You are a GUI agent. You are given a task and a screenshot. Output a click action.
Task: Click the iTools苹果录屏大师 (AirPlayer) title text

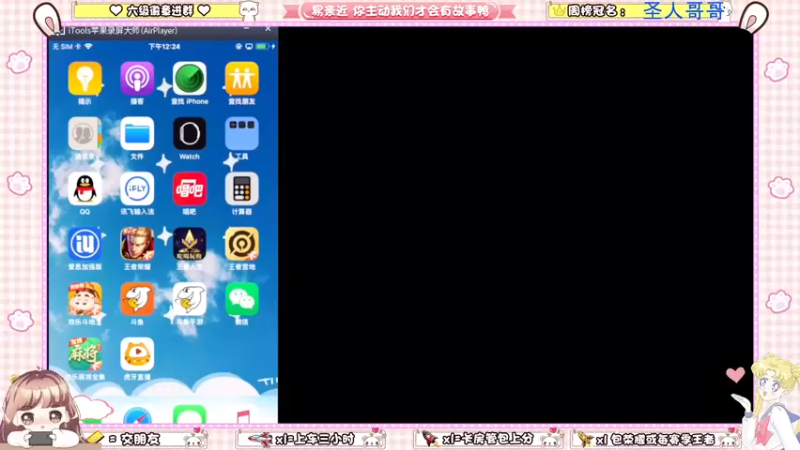pyautogui.click(x=122, y=31)
